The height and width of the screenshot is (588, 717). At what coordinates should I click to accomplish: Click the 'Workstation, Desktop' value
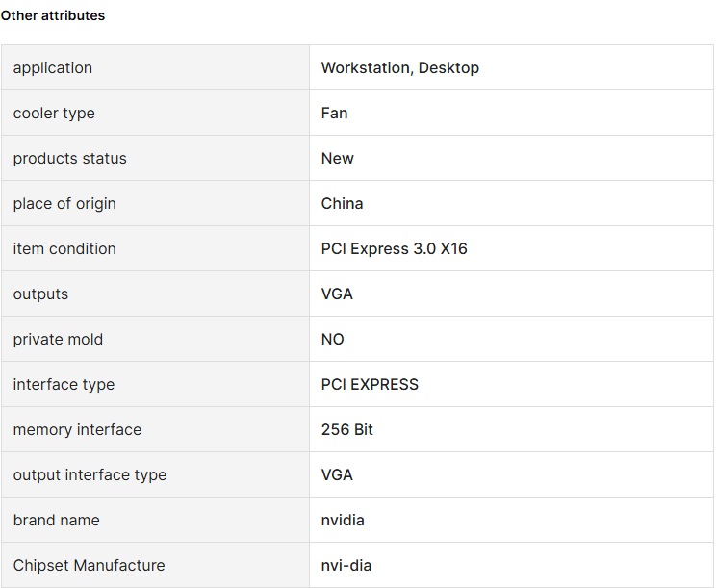click(x=399, y=67)
